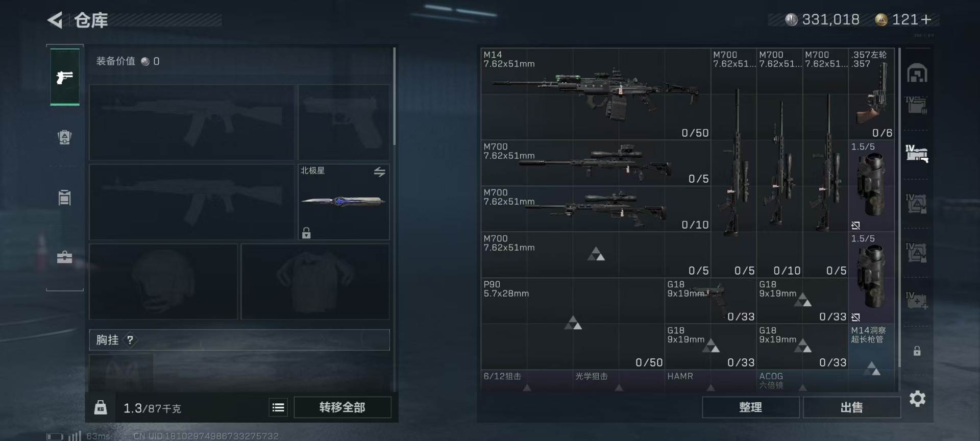Select the highlighted IV weapon case icon
Screen dimensions: 980x441
coord(917,153)
